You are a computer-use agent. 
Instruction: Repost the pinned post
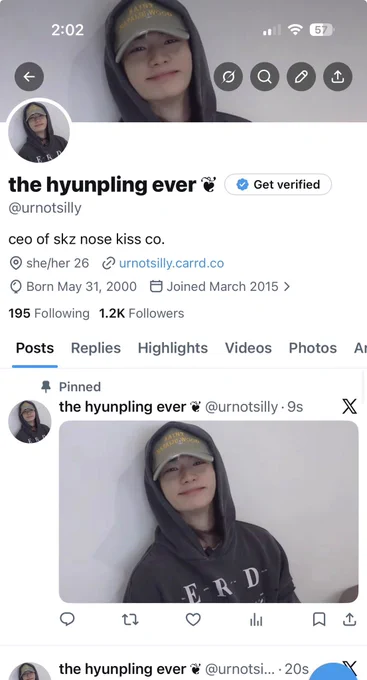click(130, 620)
